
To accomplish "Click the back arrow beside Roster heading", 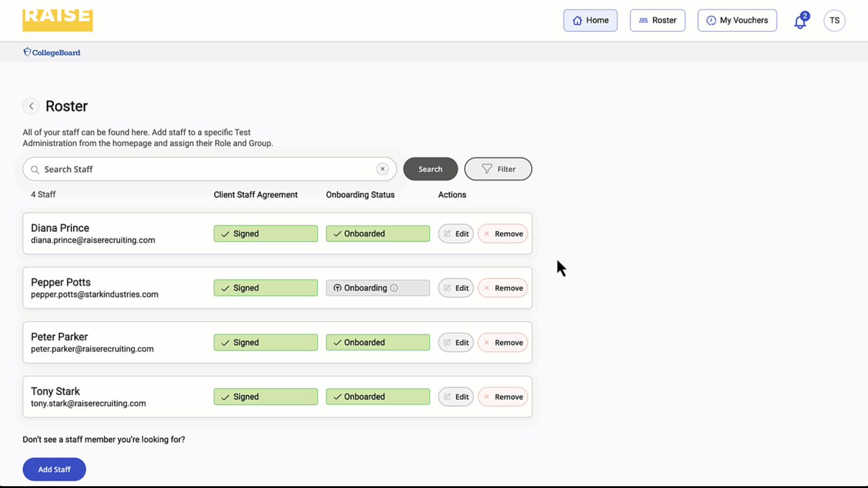I will [x=31, y=106].
